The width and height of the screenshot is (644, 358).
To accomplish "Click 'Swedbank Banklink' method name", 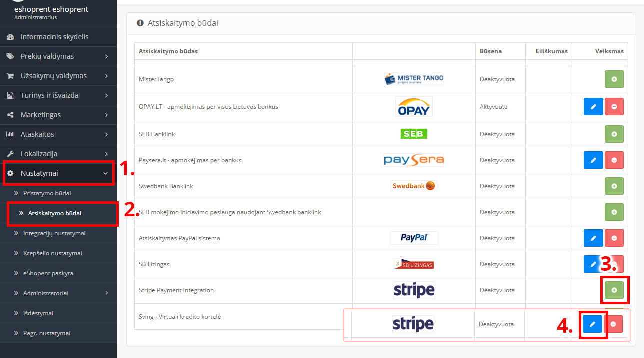I will click(x=166, y=186).
